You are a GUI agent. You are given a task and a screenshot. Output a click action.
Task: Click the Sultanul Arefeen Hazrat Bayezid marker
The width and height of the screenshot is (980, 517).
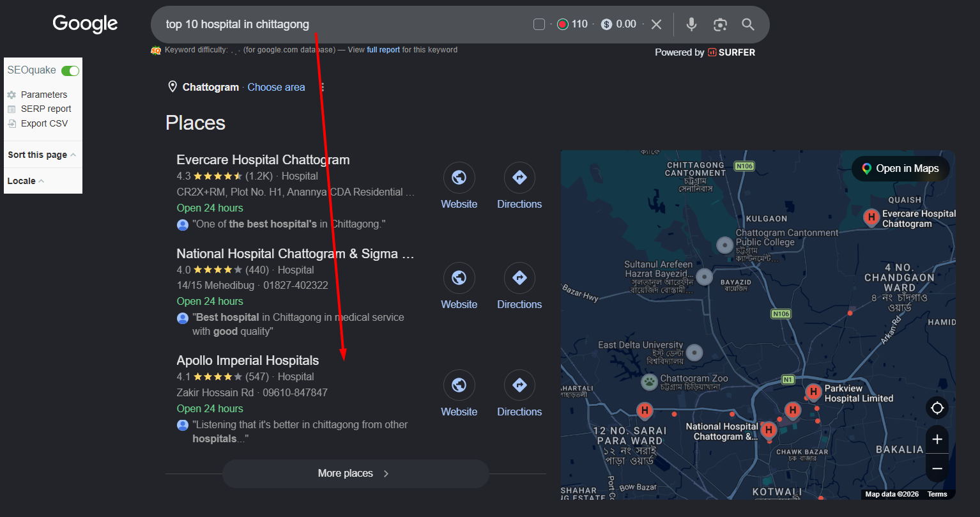click(x=704, y=277)
